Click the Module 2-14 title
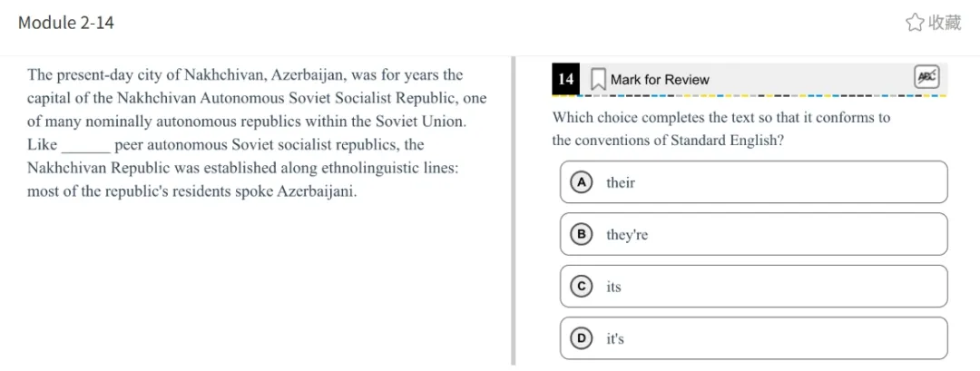980x371 pixels. tap(66, 23)
